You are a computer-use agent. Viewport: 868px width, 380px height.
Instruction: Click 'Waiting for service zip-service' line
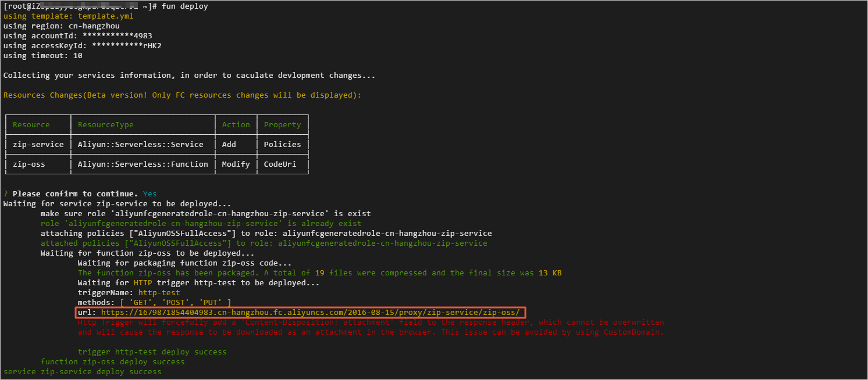[118, 204]
